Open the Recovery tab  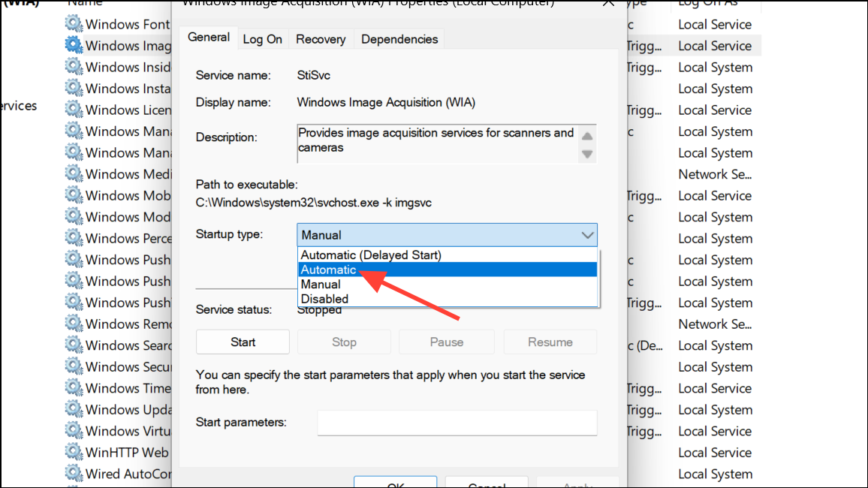coord(321,39)
